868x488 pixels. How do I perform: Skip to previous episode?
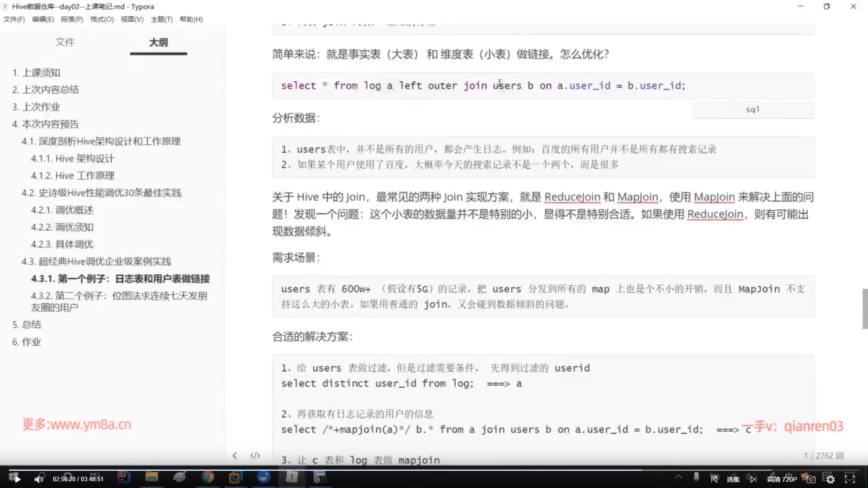[x=714, y=479]
